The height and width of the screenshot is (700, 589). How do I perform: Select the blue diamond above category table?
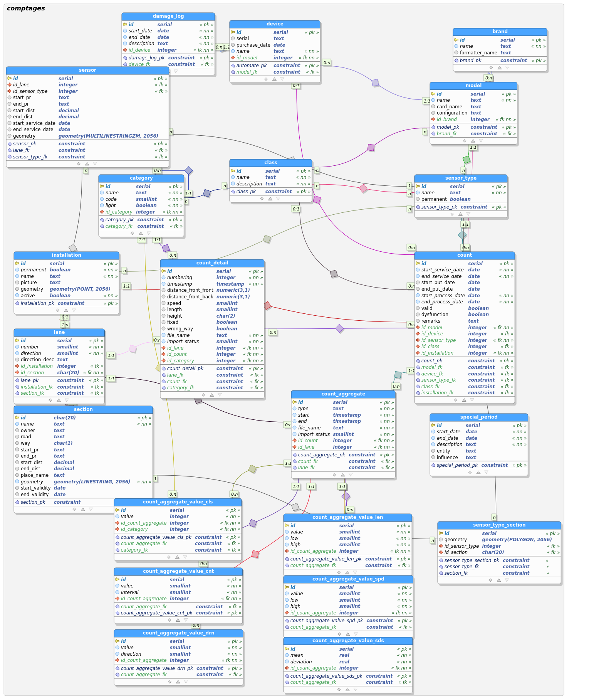pos(188,170)
